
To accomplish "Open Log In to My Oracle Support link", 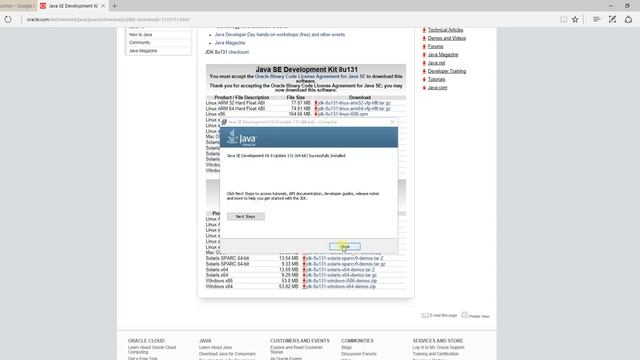I will (438, 347).
